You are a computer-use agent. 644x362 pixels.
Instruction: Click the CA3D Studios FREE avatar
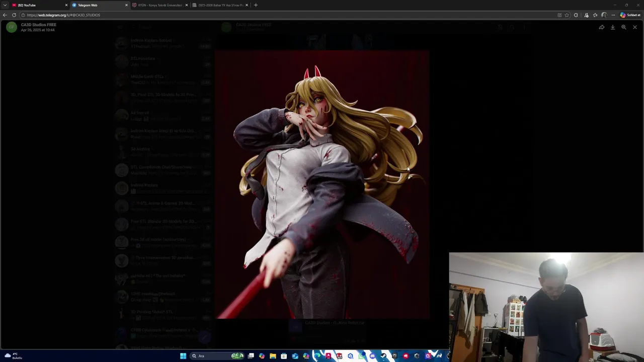pos(11,27)
